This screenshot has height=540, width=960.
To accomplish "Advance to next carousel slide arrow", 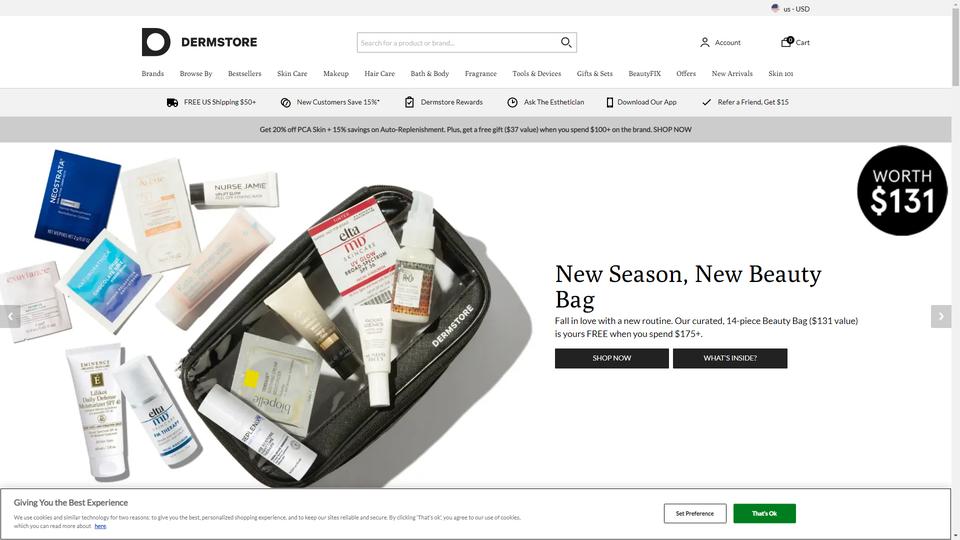I will click(941, 317).
